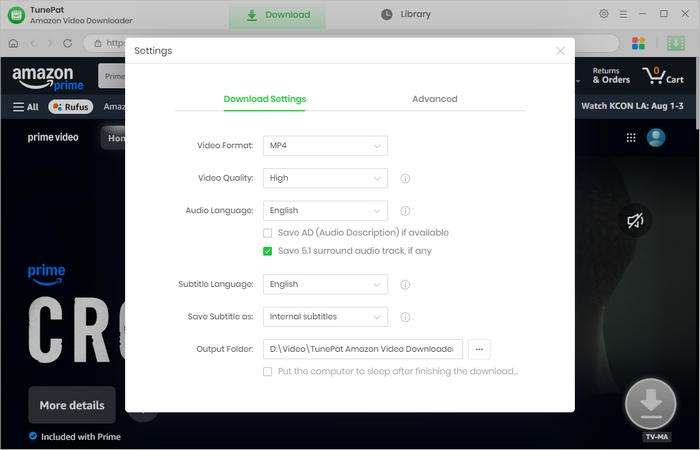Viewport: 700px width, 450px height.
Task: Close the Settings dialog
Action: click(560, 51)
